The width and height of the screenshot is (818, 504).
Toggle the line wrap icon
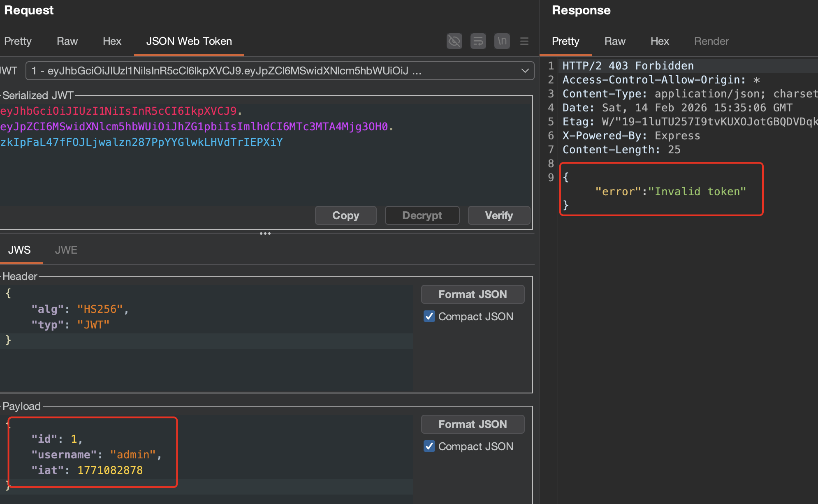[478, 41]
